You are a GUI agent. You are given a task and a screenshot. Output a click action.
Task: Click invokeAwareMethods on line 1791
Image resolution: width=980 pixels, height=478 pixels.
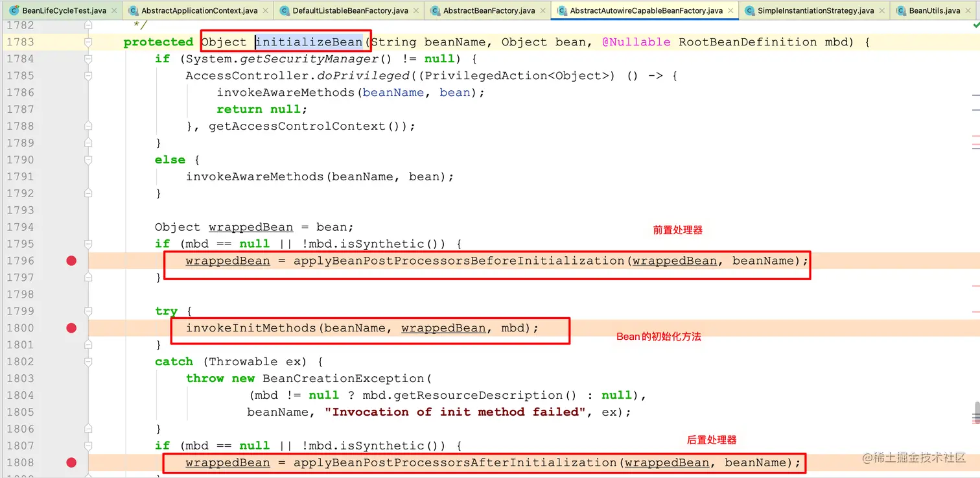[255, 176]
